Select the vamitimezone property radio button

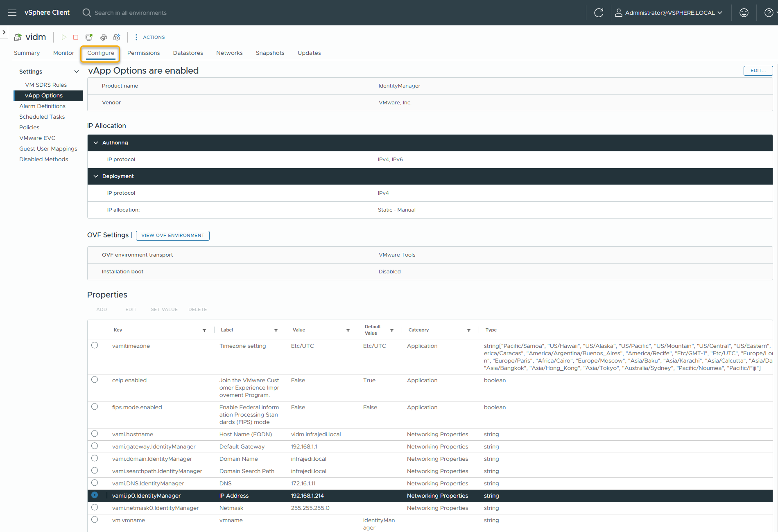pos(95,345)
